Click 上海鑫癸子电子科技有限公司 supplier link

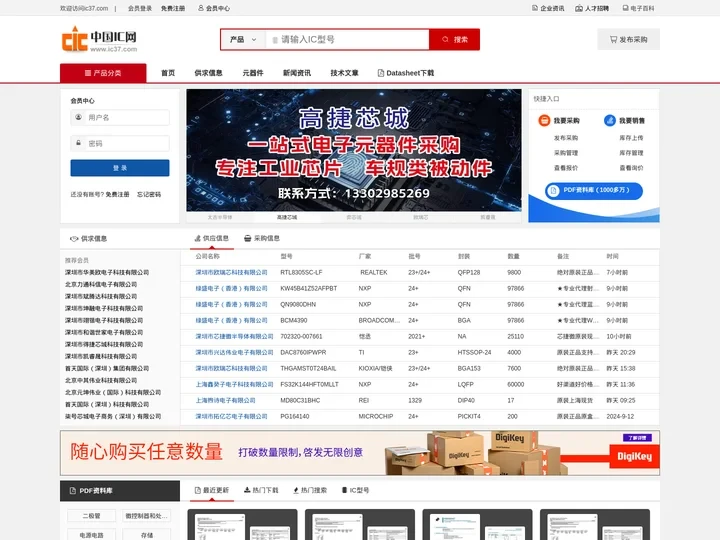click(x=234, y=384)
